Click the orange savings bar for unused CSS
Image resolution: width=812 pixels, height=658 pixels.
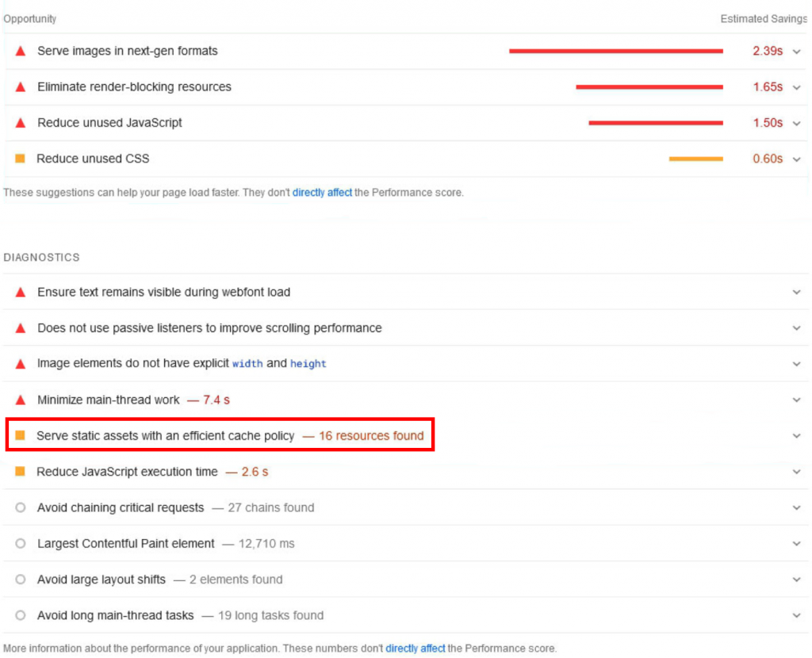(x=695, y=159)
